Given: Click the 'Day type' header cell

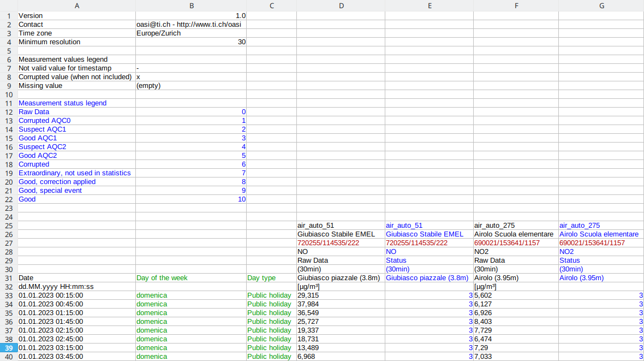Looking at the screenshot, I should coord(271,278).
